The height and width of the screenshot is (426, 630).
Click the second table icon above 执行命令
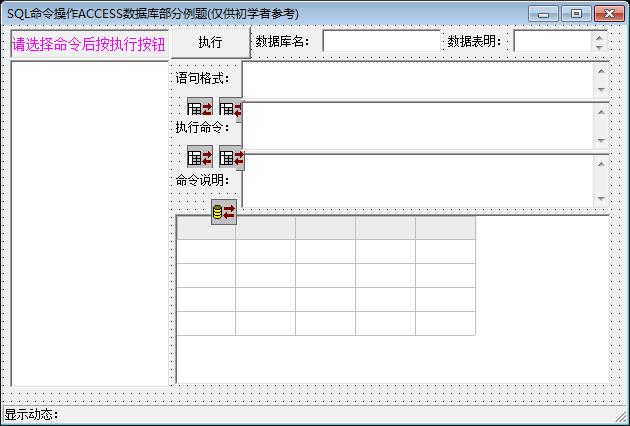pyautogui.click(x=231, y=109)
